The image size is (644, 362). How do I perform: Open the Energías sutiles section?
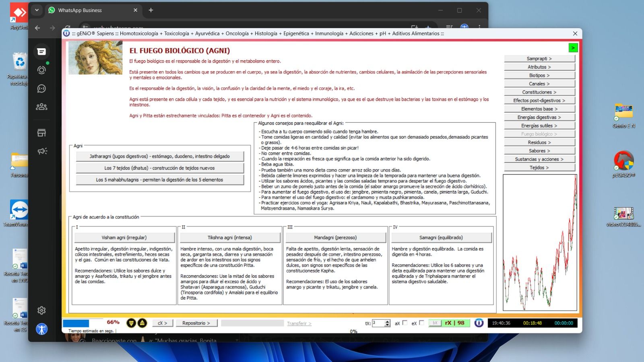tap(539, 126)
